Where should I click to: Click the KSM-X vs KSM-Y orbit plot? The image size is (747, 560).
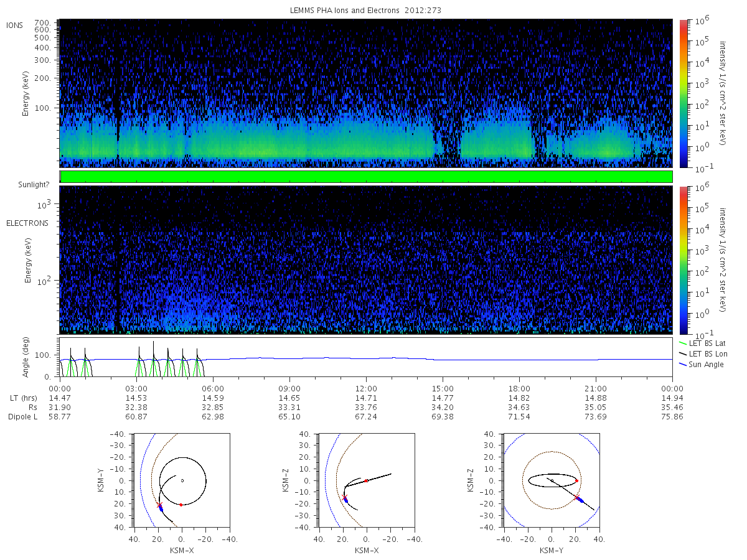[181, 480]
